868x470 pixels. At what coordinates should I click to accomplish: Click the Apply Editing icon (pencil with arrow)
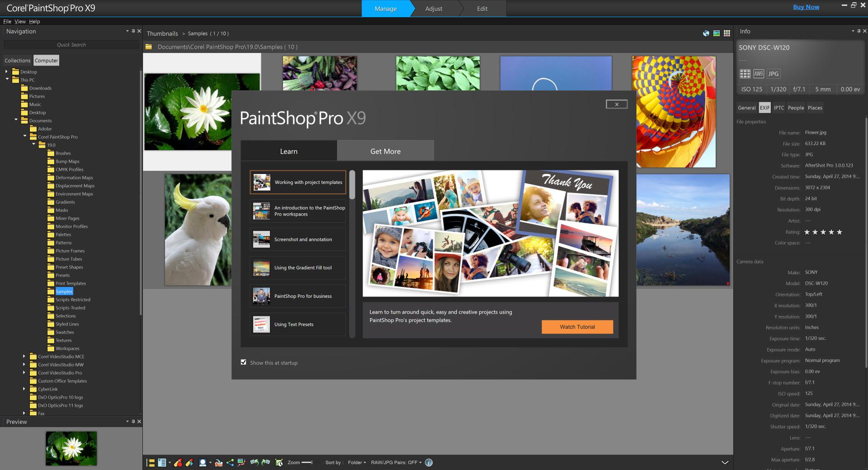pos(189,462)
